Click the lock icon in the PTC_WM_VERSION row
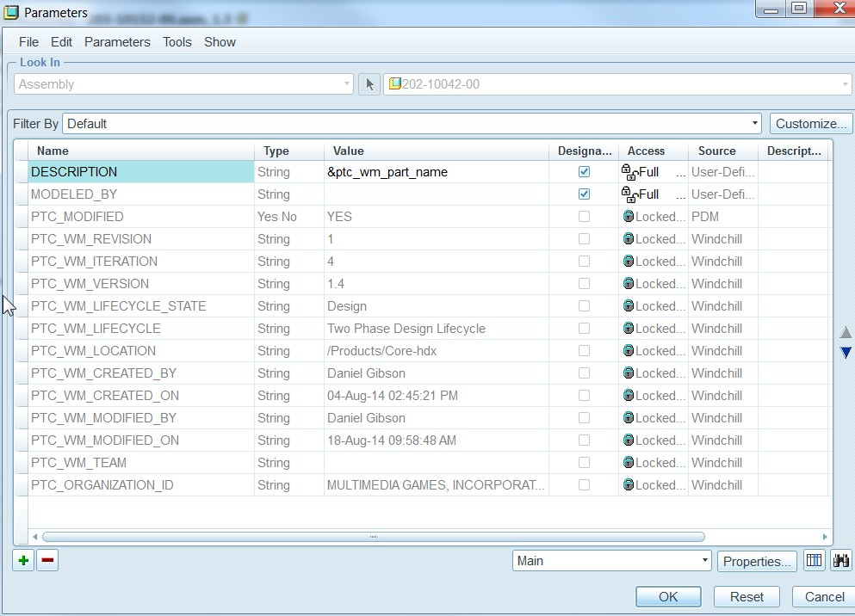Image resolution: width=855 pixels, height=616 pixels. coord(629,284)
